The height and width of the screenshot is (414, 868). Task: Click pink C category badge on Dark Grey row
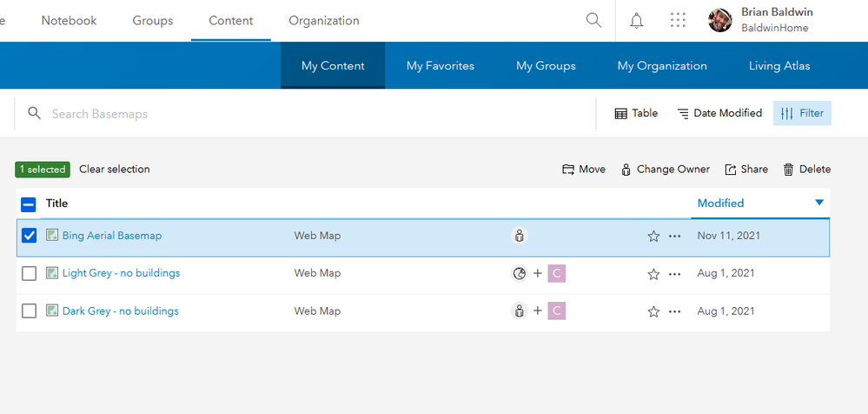(x=556, y=310)
